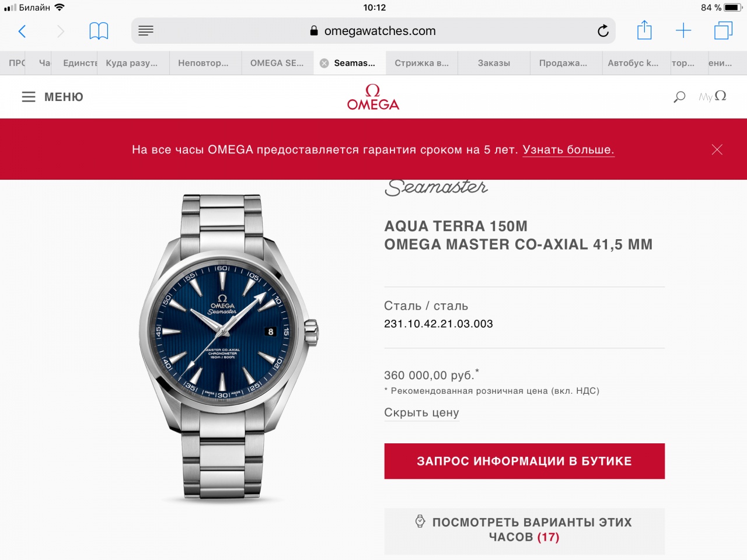
Task: Show all tabs overview icon
Action: [x=723, y=30]
